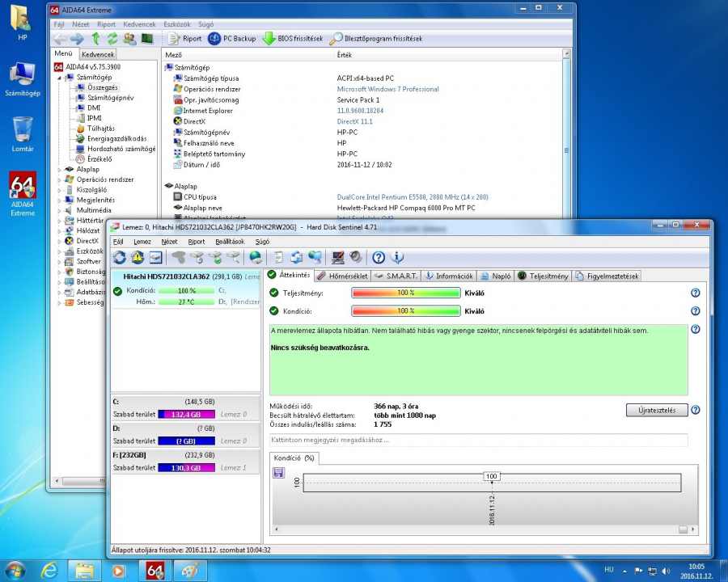Collapse Számítógép tree node
Image resolution: width=728 pixels, height=582 pixels.
[59, 78]
